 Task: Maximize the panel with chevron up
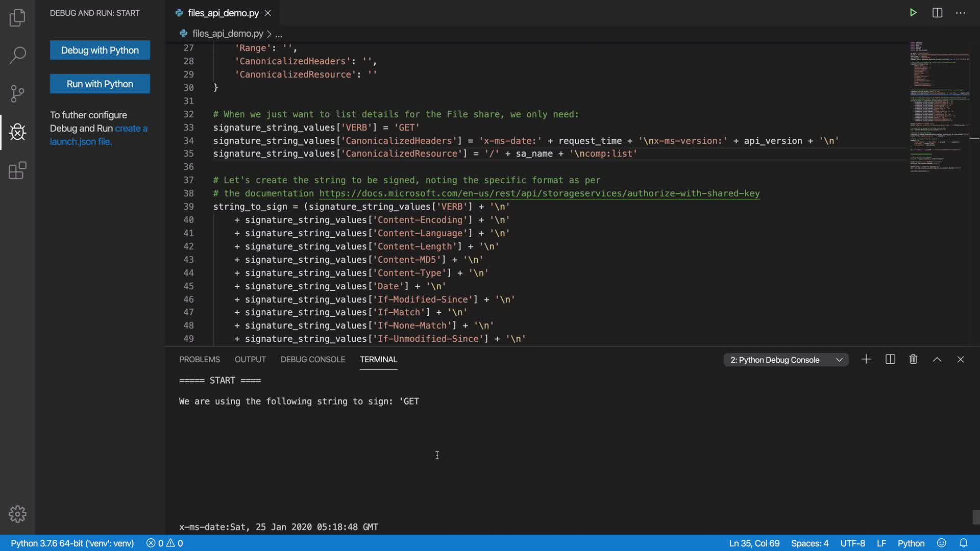937,360
